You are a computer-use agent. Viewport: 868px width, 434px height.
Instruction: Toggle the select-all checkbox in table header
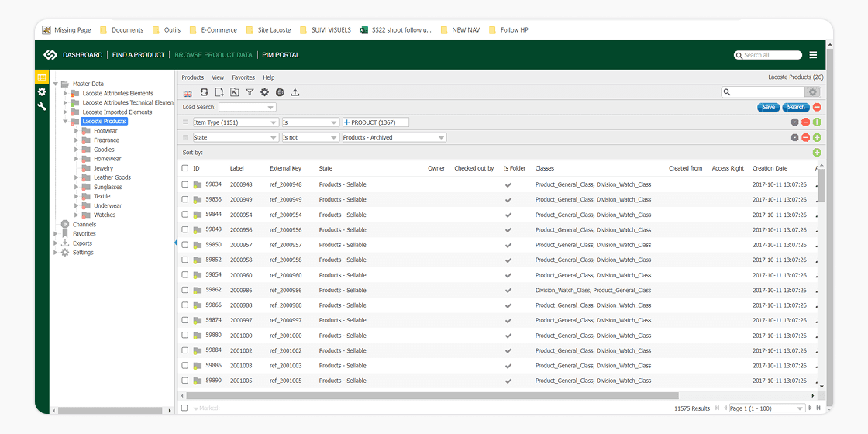pos(184,168)
